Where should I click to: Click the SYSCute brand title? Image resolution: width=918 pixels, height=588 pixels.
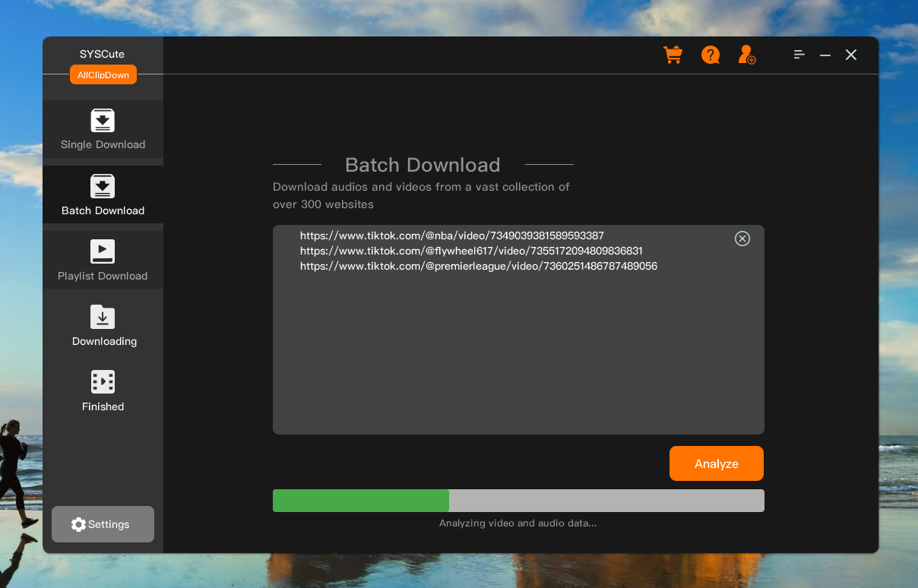[x=102, y=54]
